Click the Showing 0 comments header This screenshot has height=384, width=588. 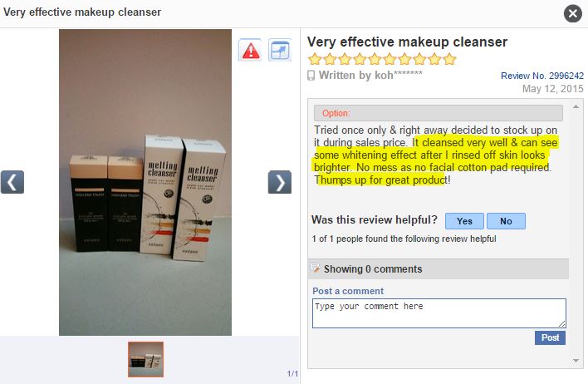tap(438, 268)
